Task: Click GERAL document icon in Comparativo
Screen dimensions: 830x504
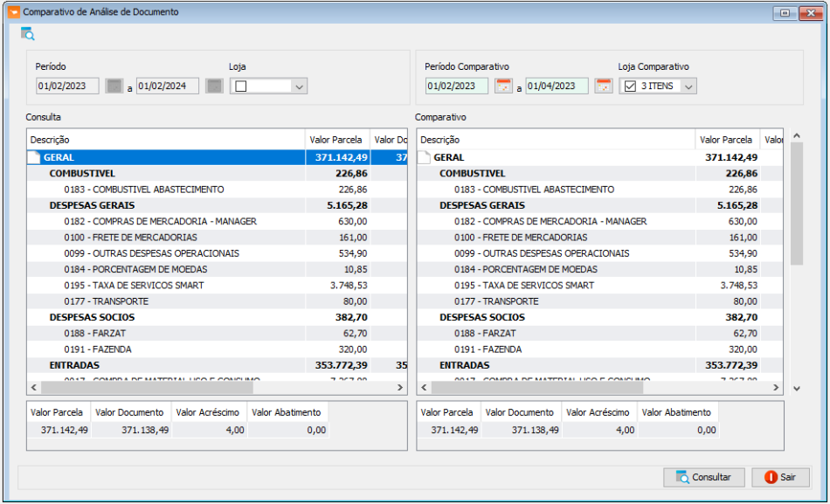Action: click(x=424, y=157)
